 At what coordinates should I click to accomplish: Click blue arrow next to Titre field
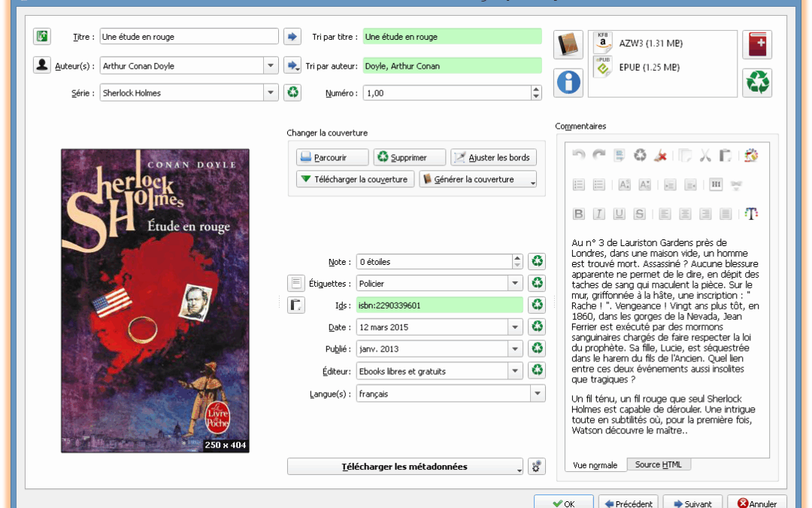tap(292, 36)
